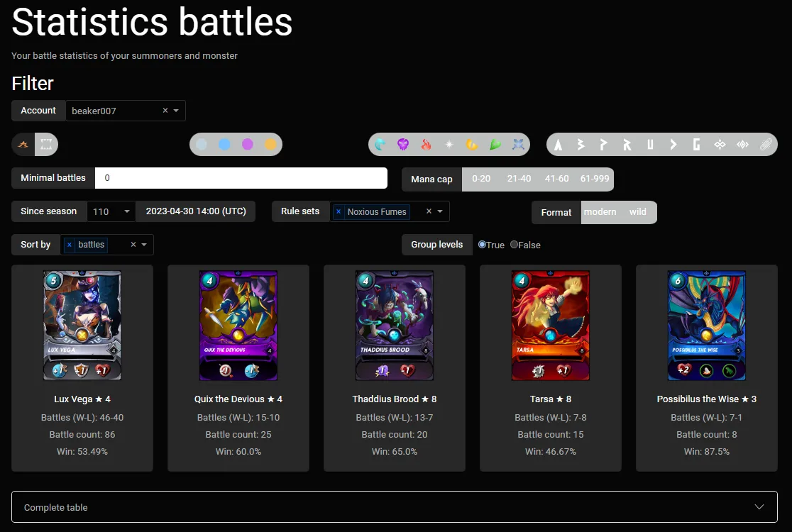This screenshot has height=532, width=792.
Task: Select the fire element flame icon
Action: click(427, 145)
